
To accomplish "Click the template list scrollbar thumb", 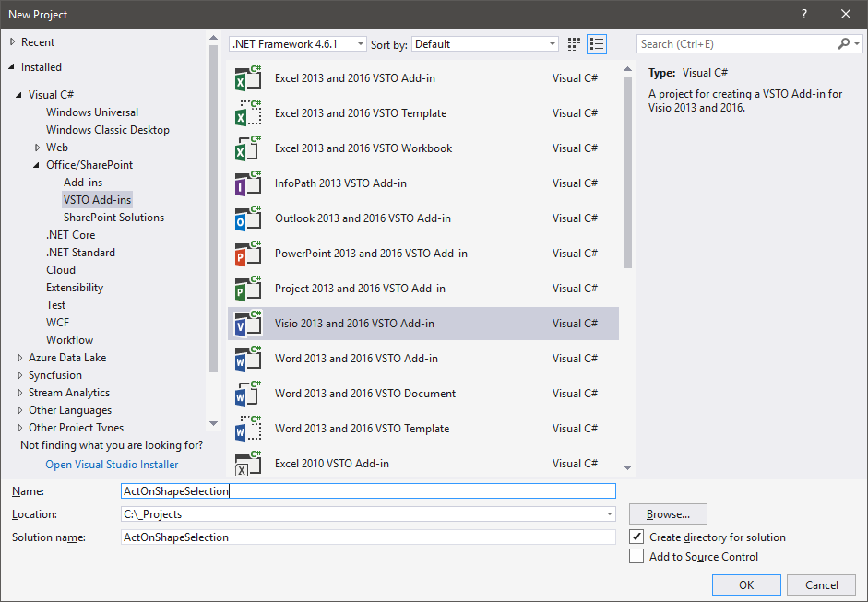I will [628, 166].
